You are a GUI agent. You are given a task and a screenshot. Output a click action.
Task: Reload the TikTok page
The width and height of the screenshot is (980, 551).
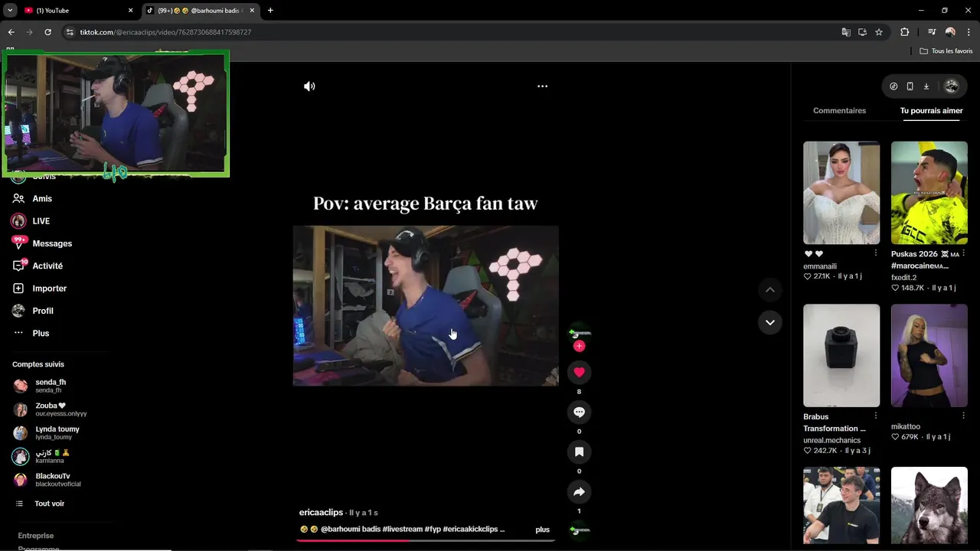pyautogui.click(x=47, y=32)
